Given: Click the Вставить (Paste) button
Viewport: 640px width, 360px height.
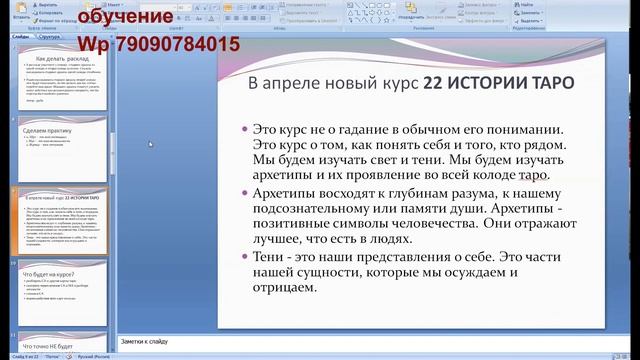Looking at the screenshot, I should pos(21,11).
